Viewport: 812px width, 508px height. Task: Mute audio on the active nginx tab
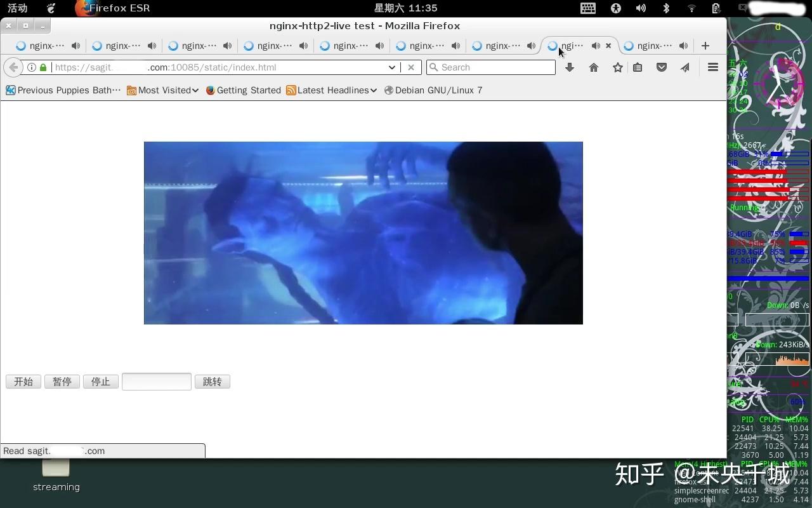[596, 45]
